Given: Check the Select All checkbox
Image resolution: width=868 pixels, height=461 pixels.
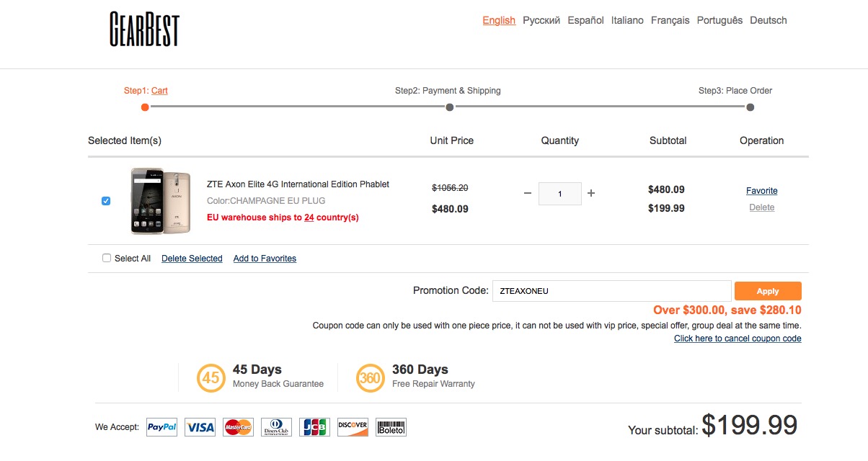Looking at the screenshot, I should [x=107, y=258].
